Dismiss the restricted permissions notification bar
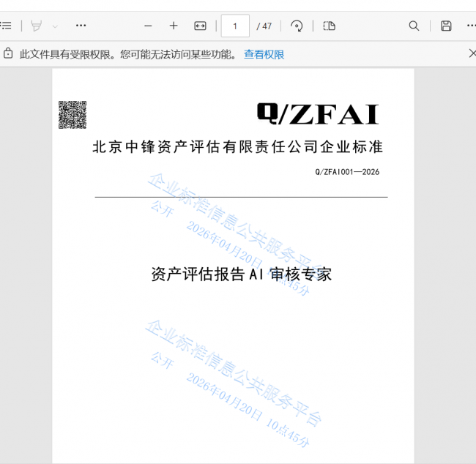 [x=472, y=53]
